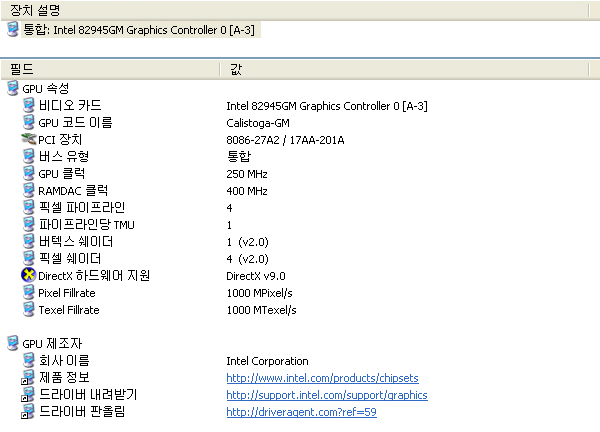
Task: Click the icon next to 비디오 카드
Action: (x=28, y=105)
